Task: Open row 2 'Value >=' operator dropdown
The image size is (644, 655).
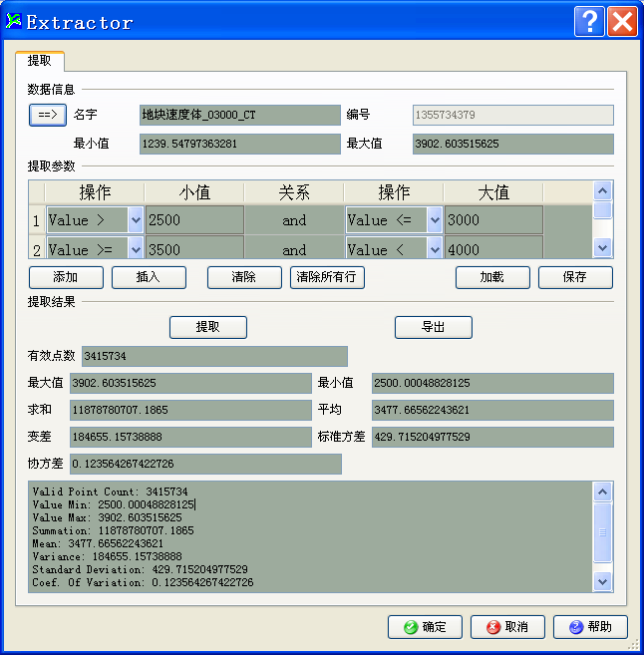Action: [x=136, y=249]
